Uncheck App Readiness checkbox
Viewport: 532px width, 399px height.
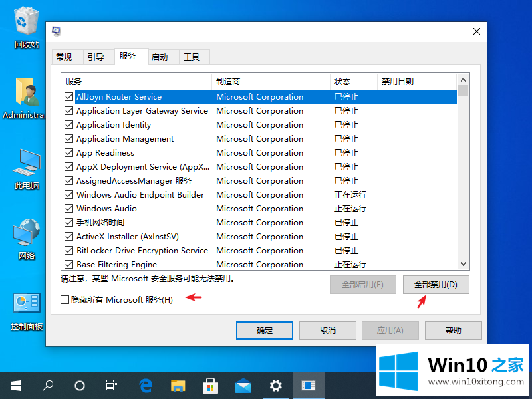tap(69, 153)
